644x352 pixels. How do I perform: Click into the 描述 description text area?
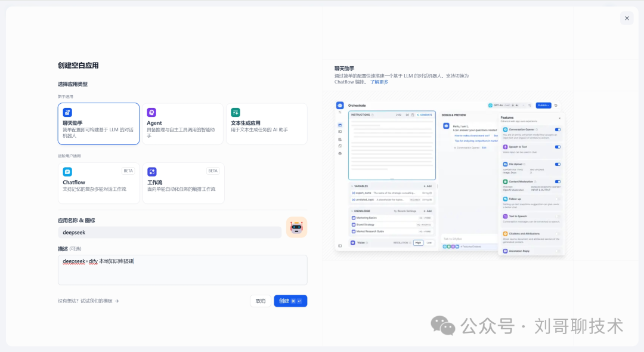(x=182, y=270)
